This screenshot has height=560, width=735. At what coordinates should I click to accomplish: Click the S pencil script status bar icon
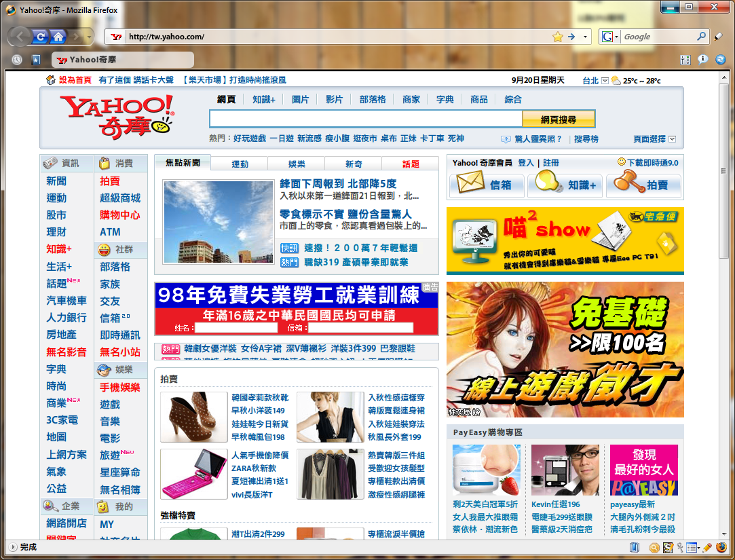click(668, 547)
